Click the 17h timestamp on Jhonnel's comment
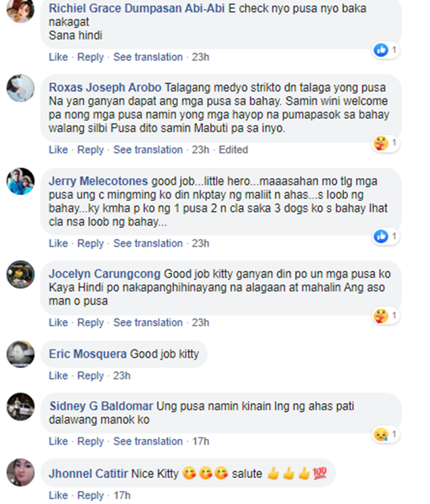 (x=122, y=495)
